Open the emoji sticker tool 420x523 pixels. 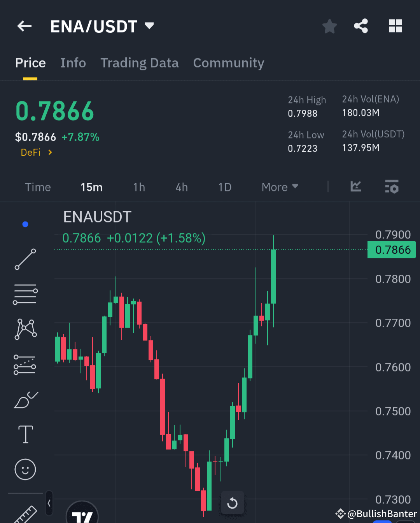coord(25,469)
